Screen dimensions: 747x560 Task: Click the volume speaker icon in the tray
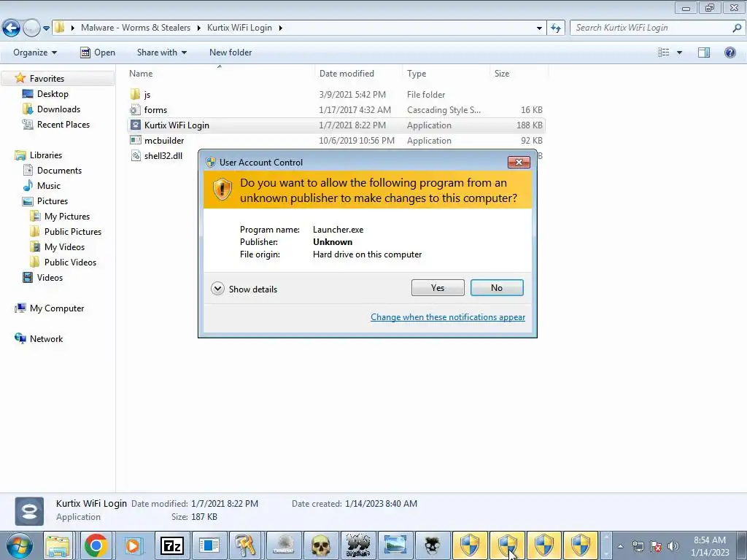point(673,547)
